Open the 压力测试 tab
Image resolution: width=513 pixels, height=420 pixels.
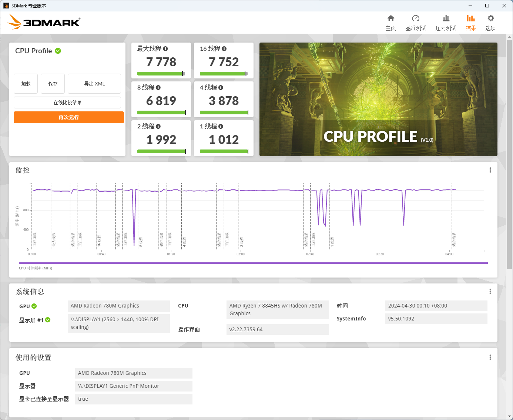point(446,23)
